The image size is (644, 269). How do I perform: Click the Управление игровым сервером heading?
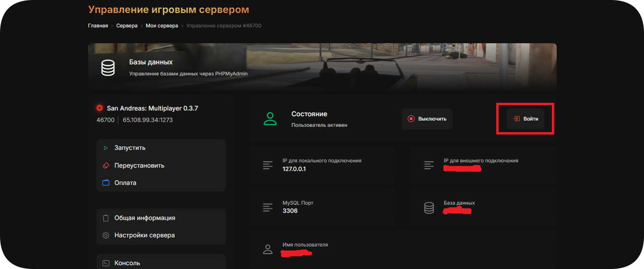(x=168, y=10)
